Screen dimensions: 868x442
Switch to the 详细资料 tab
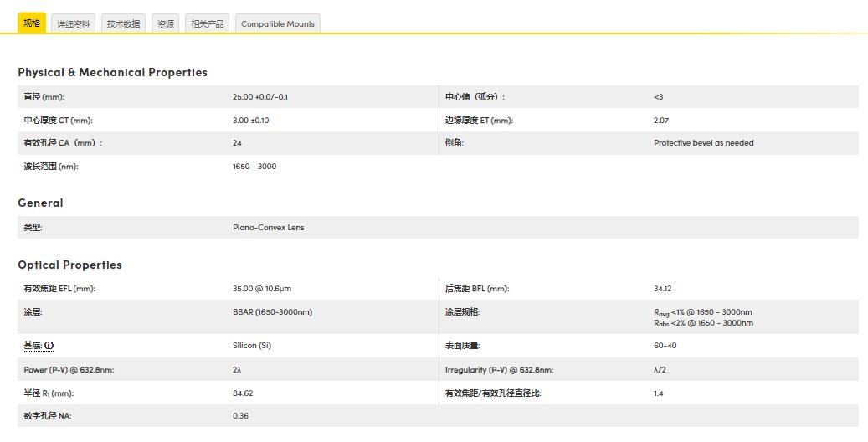tap(74, 24)
